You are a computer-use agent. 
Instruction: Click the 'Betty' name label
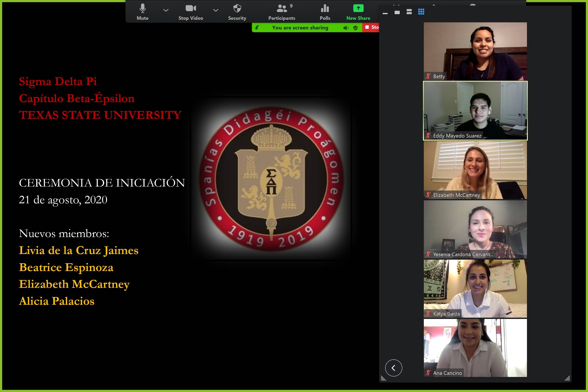pyautogui.click(x=439, y=77)
